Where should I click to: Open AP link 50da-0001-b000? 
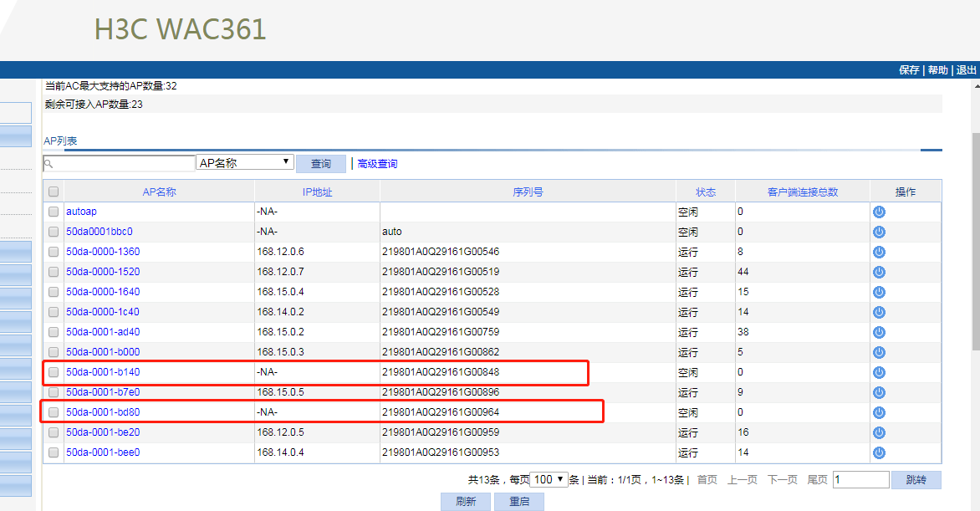point(103,352)
